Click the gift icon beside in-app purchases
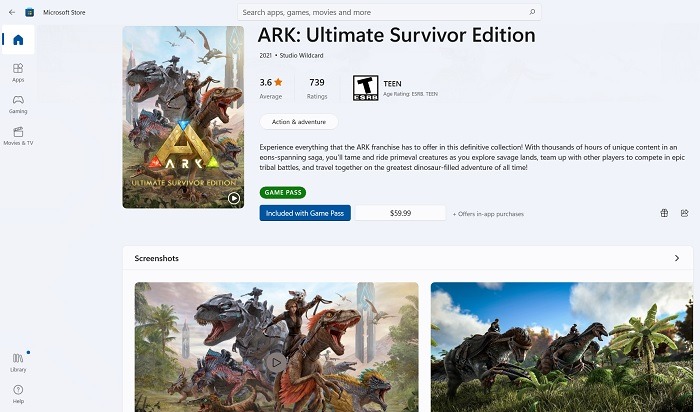The height and width of the screenshot is (412, 700). tap(664, 213)
